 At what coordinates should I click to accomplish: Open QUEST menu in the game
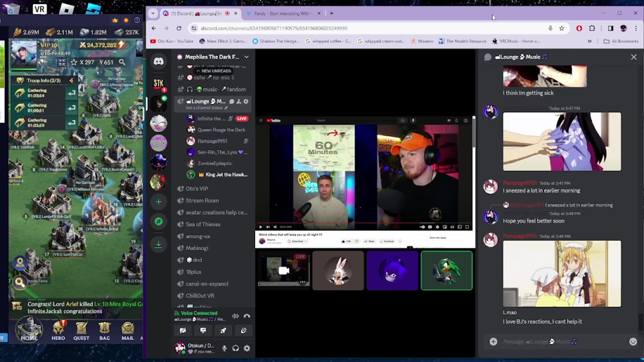81,331
